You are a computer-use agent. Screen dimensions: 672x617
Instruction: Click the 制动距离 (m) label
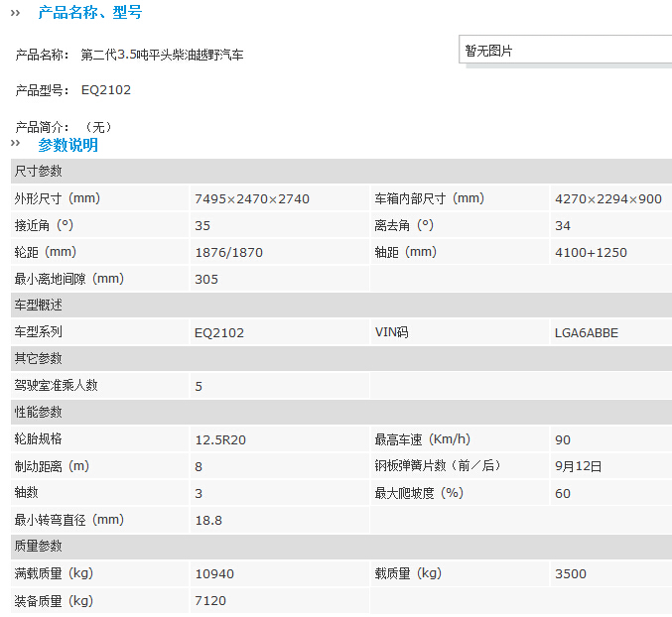coord(52,466)
